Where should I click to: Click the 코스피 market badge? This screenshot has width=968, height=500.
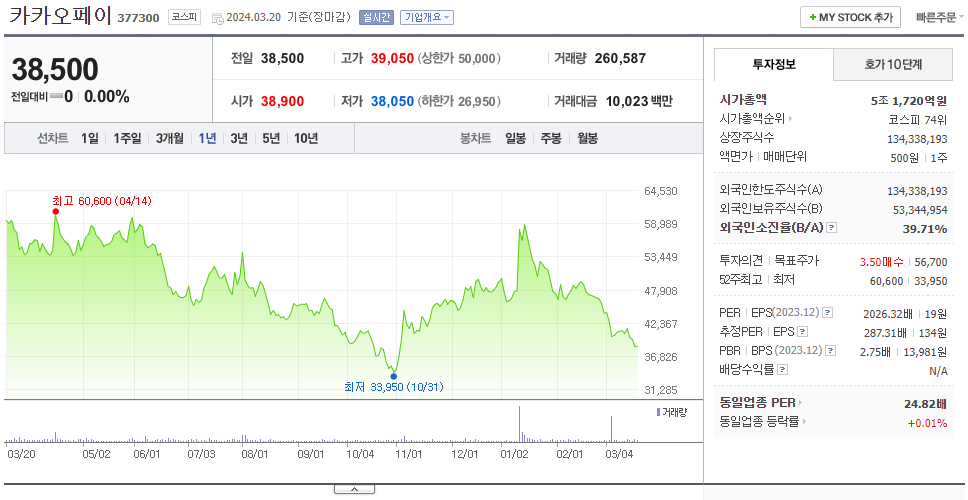click(x=184, y=17)
